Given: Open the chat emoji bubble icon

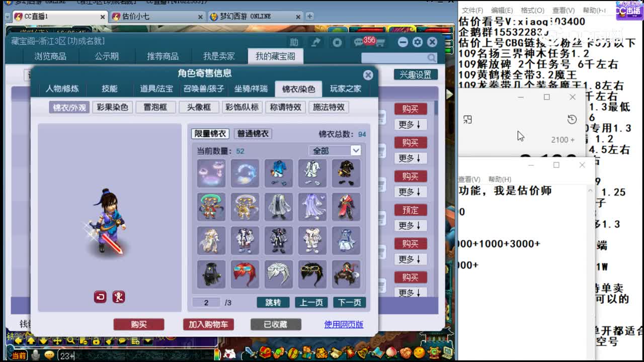Looking at the screenshot, I should click(x=49, y=355).
